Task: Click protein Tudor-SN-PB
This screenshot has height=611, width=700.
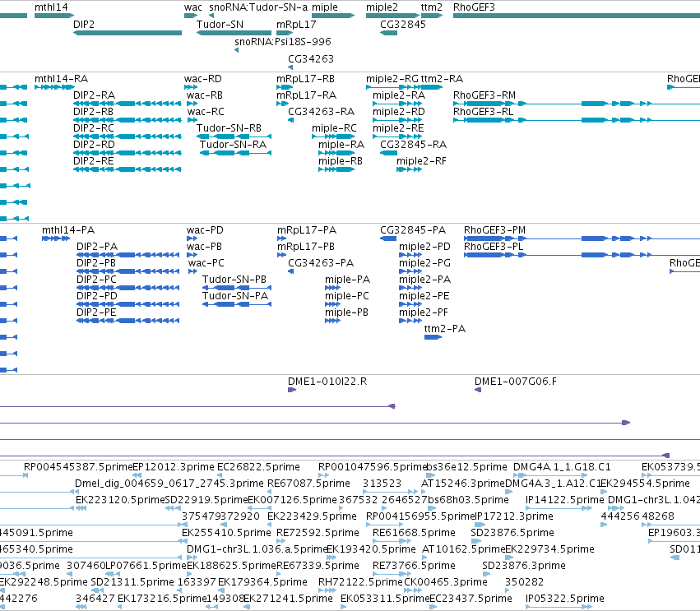Action: pyautogui.click(x=237, y=288)
